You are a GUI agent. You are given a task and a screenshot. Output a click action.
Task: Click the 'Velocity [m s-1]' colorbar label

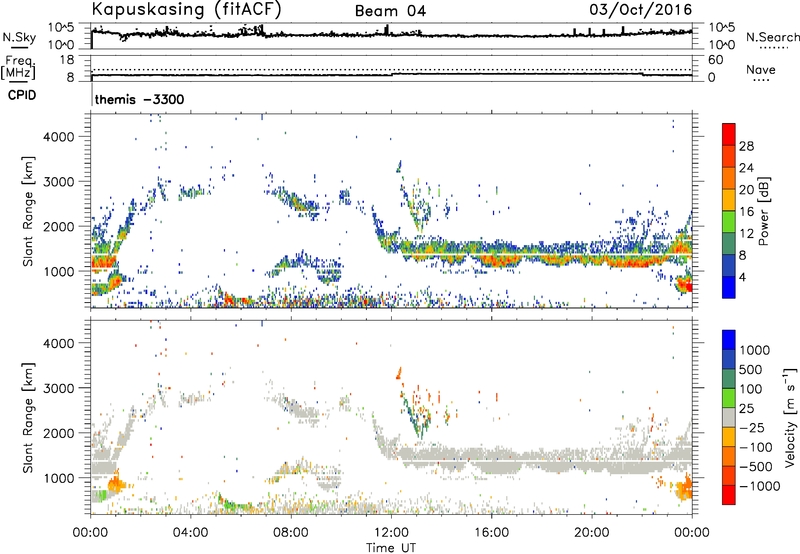pyautogui.click(x=790, y=417)
